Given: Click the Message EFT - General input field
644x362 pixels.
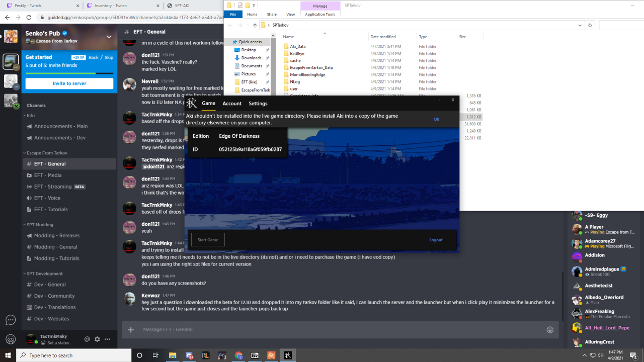Looking at the screenshot, I should [340, 330].
